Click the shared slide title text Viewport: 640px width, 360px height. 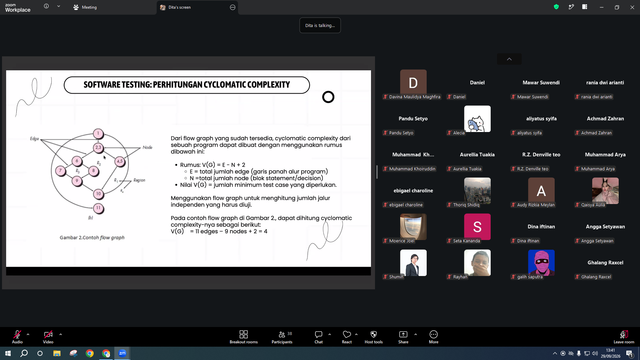187,84
